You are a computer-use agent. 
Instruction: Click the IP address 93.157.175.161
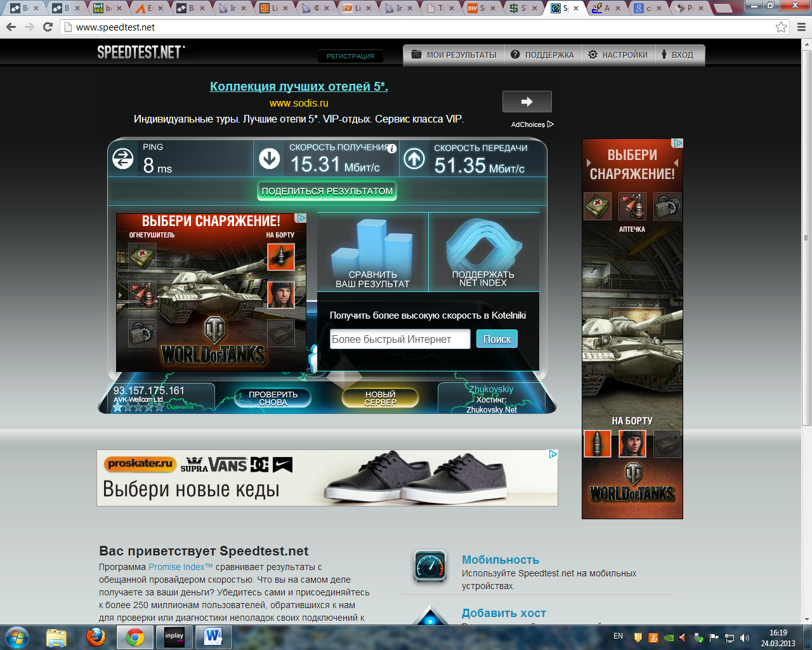tap(148, 390)
